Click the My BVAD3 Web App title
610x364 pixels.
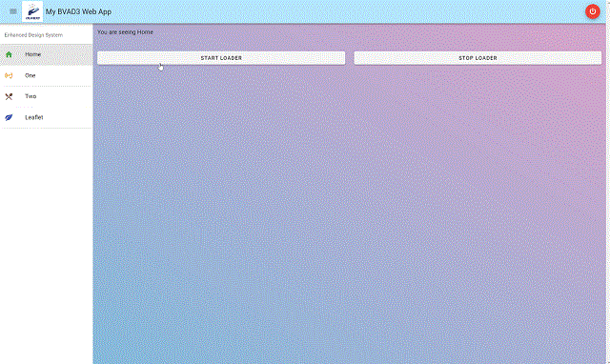point(78,11)
